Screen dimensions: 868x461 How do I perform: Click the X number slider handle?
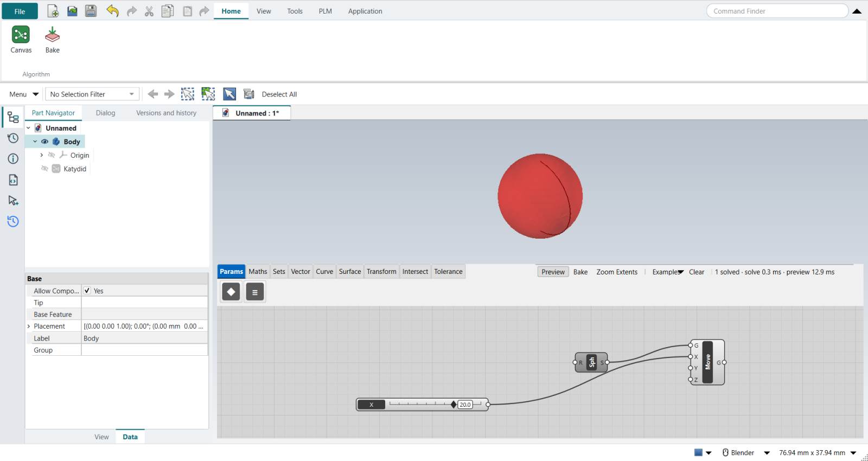(454, 405)
